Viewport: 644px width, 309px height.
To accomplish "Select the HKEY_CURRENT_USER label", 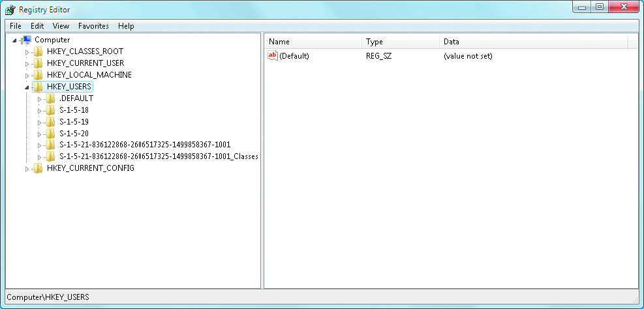I will 85,63.
